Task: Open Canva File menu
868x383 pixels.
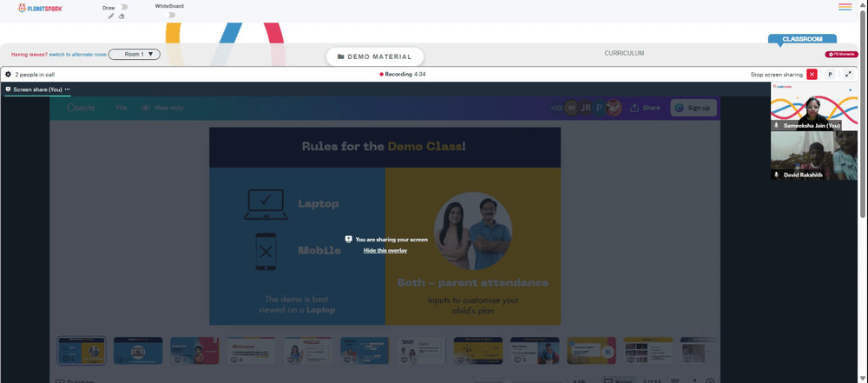Action: 122,108
